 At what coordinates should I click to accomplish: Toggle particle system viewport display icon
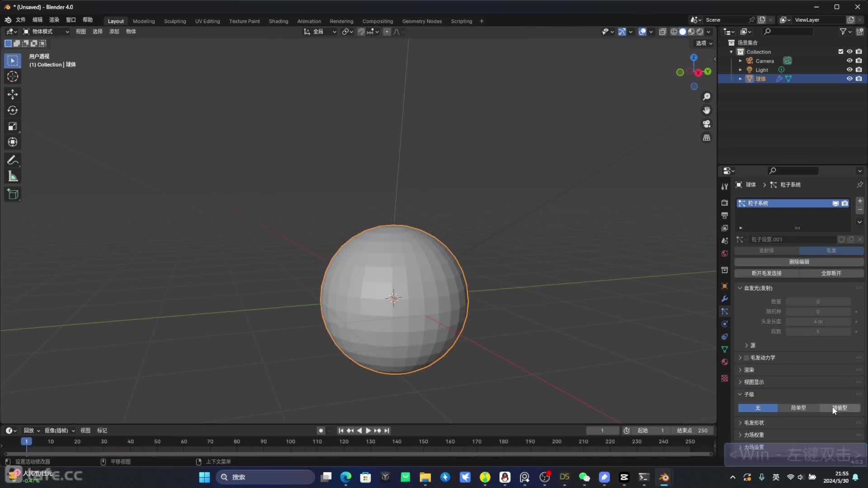[x=835, y=203]
